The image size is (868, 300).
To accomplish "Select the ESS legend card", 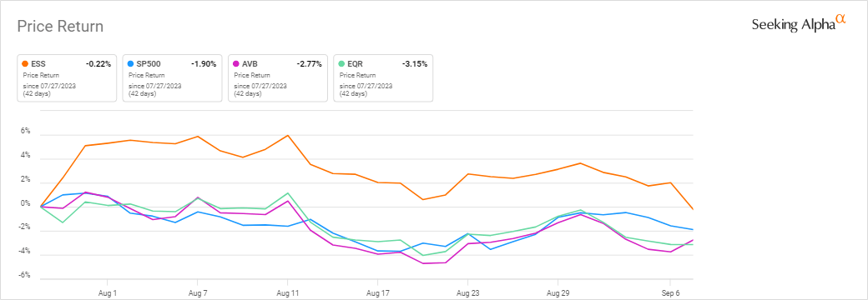I will click(x=67, y=77).
